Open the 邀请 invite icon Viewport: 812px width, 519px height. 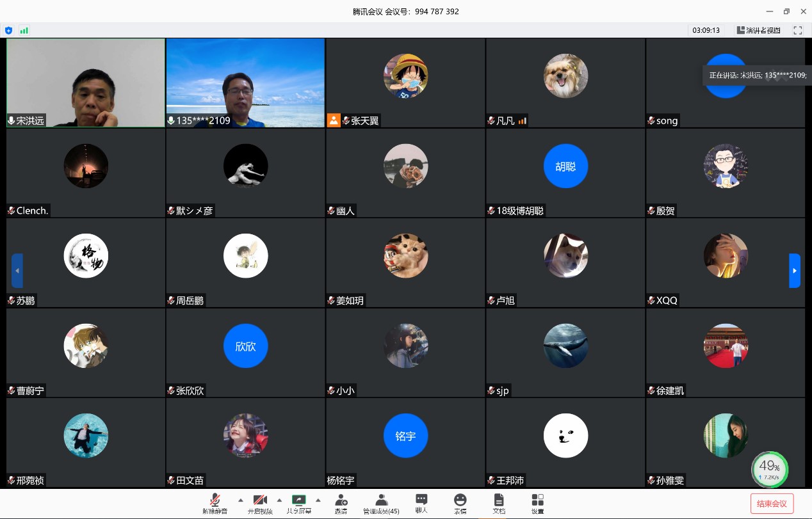coord(341,503)
